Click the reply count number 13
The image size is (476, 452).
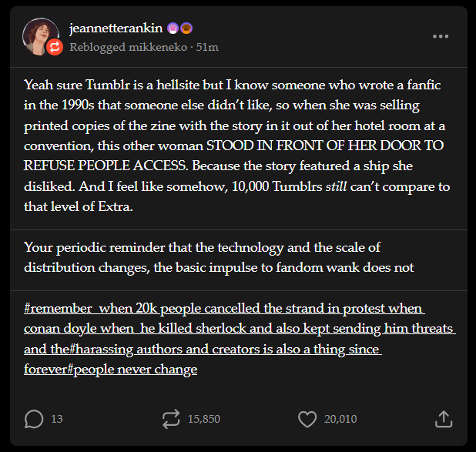(x=57, y=419)
